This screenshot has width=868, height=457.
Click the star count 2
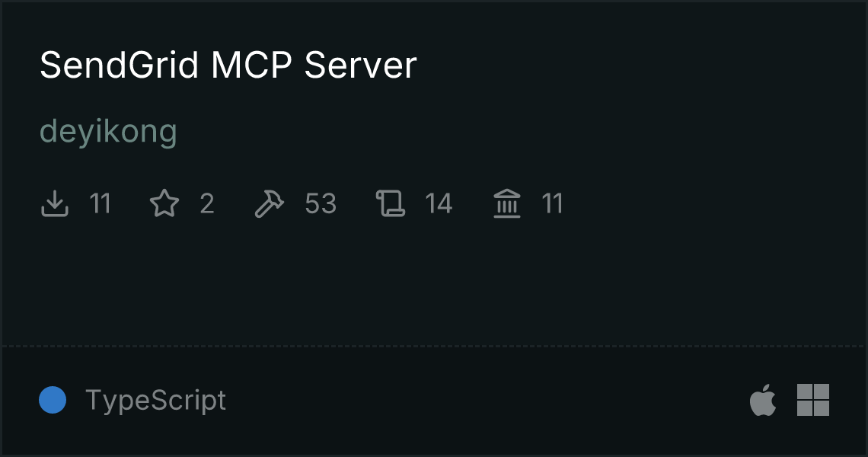tap(207, 203)
